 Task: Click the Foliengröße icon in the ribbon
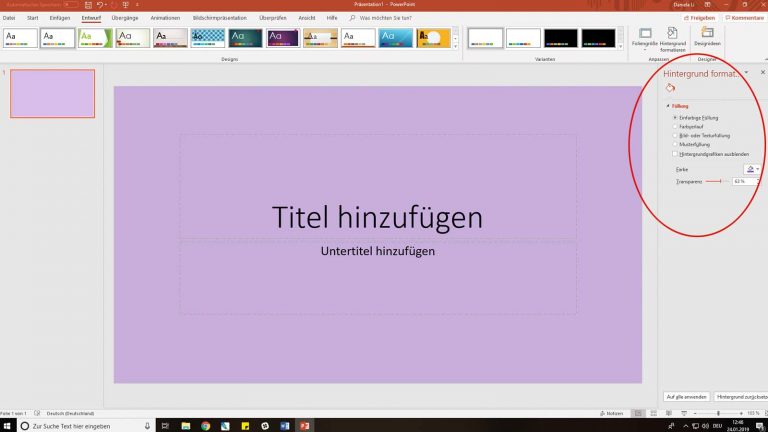[x=645, y=36]
